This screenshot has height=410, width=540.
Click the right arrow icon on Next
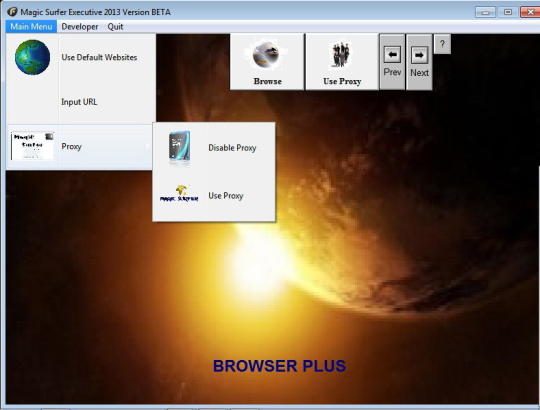point(419,55)
